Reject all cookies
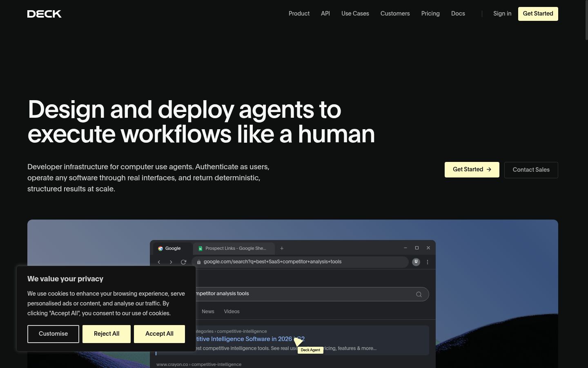This screenshot has height=368, width=588. pos(107,334)
